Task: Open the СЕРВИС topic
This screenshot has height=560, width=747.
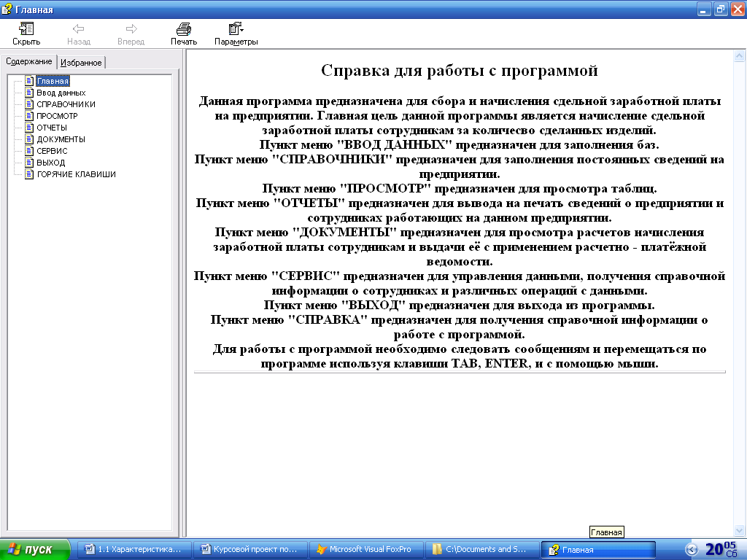Action: 52,151
